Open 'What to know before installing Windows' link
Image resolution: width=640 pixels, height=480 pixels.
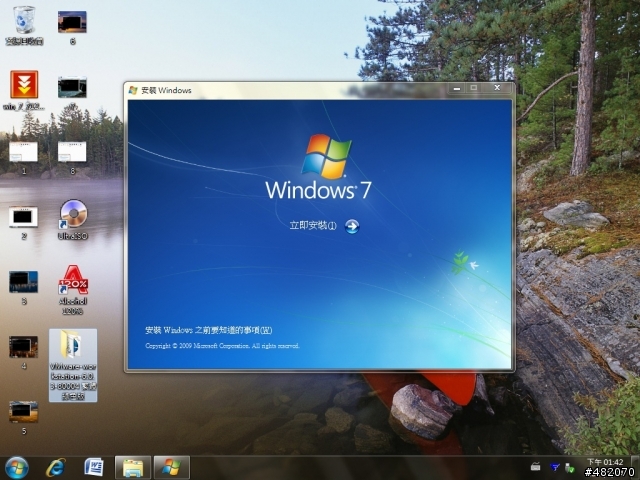(x=209, y=330)
